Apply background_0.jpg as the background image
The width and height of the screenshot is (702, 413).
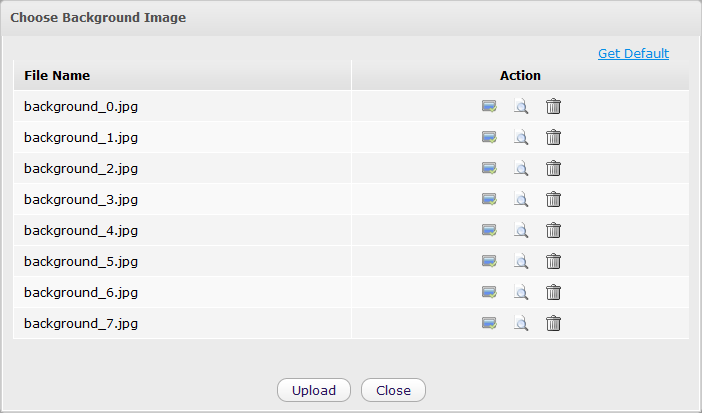pyautogui.click(x=489, y=106)
